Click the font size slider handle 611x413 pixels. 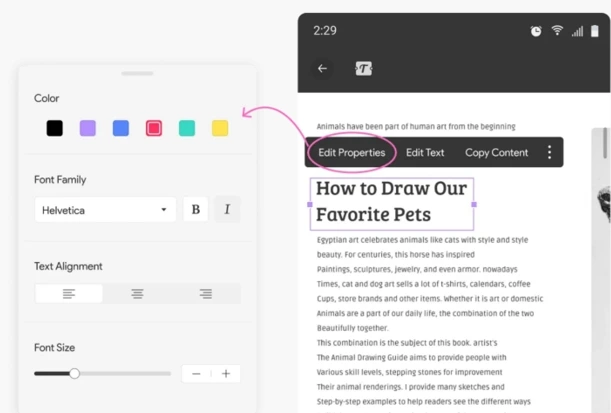(74, 374)
